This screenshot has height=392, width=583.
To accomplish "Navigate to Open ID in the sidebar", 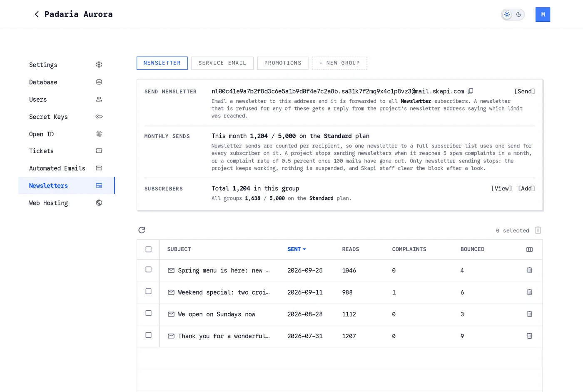I will (66, 134).
